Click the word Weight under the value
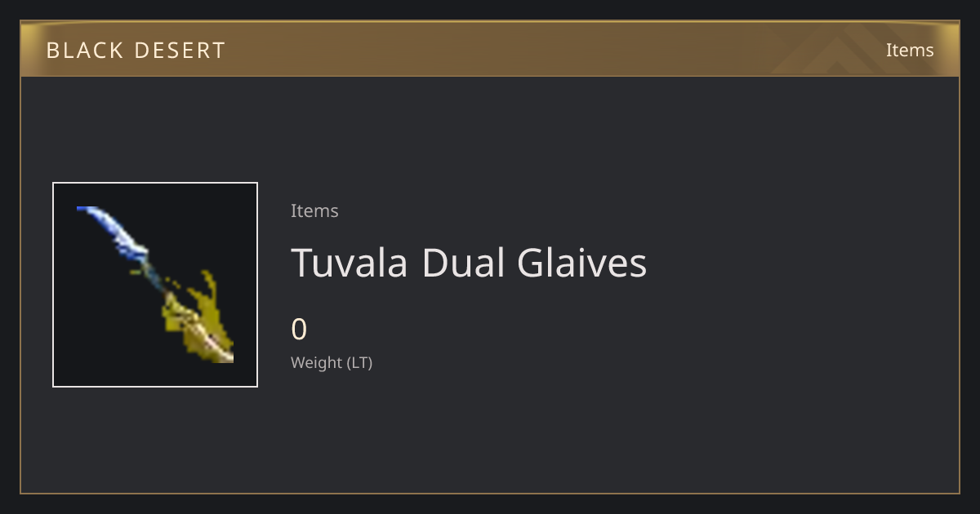 pos(317,362)
